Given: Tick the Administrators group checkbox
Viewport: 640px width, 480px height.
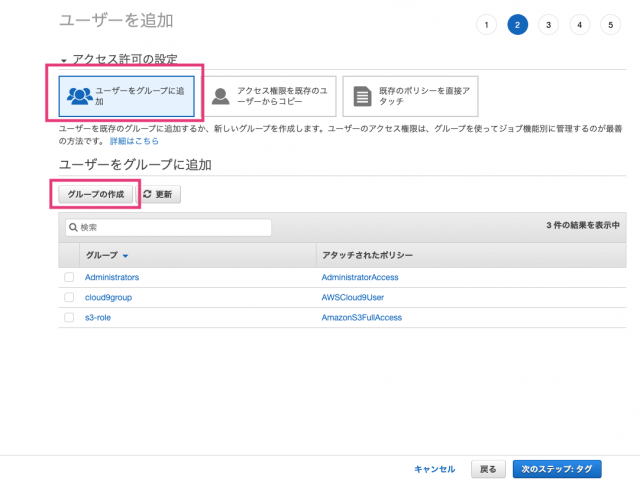Looking at the screenshot, I should [69, 277].
